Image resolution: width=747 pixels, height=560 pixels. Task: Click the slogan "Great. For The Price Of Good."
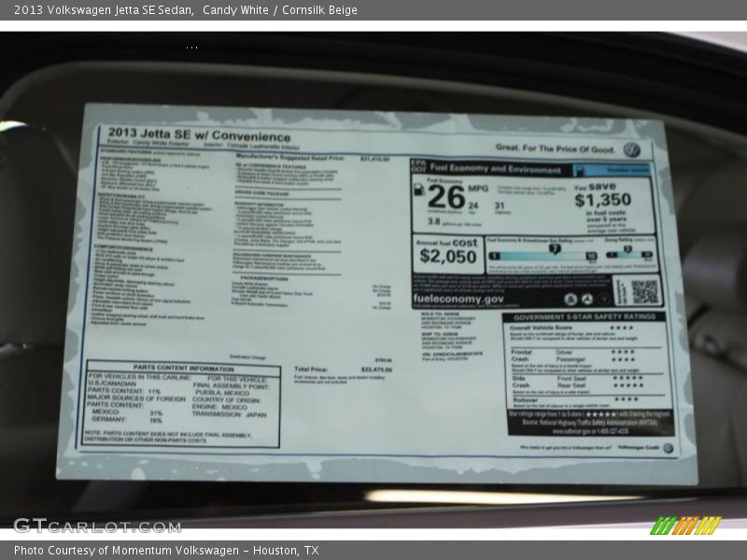[556, 148]
